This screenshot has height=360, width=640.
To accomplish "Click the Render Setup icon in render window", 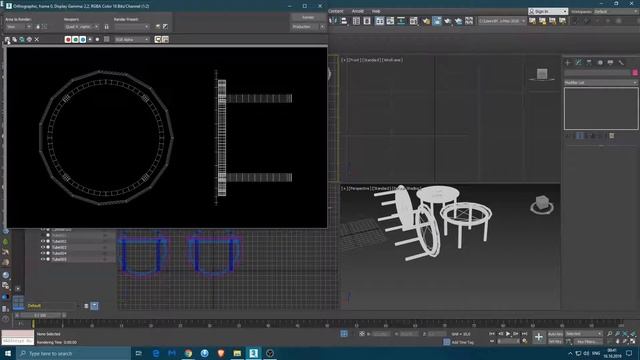I will click(158, 27).
